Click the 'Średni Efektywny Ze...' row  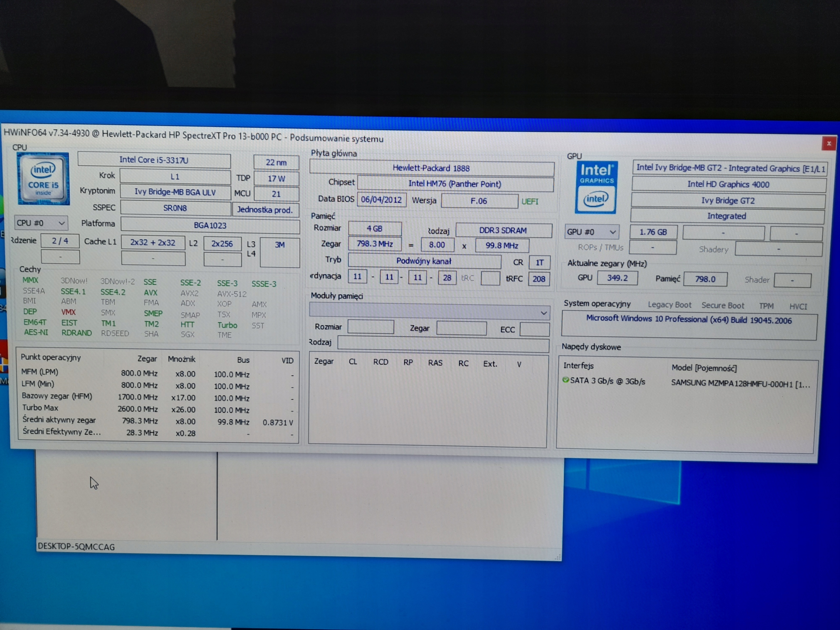pyautogui.click(x=157, y=432)
